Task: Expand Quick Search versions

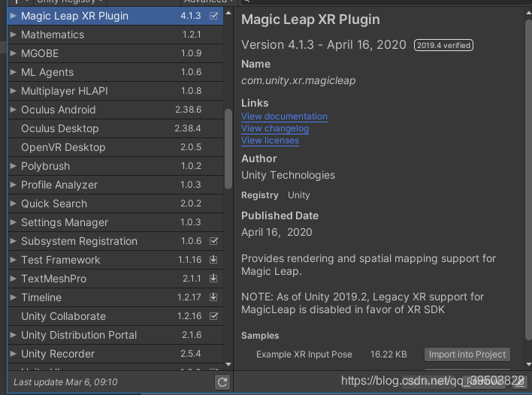Action: 14,204
